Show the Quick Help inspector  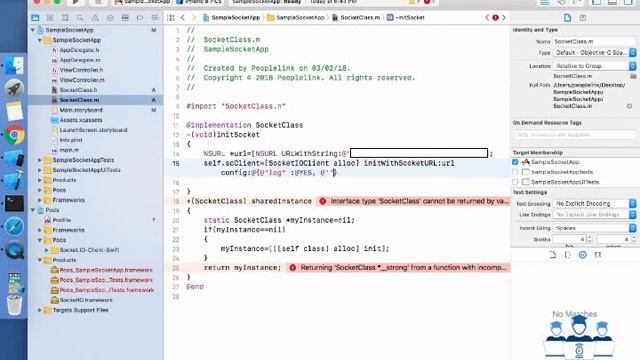582,18
